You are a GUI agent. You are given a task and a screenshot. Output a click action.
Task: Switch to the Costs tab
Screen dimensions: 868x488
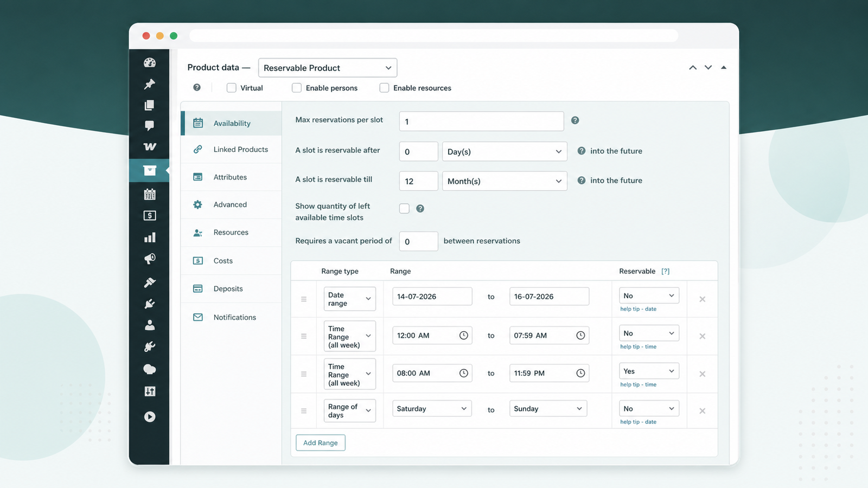point(232,261)
